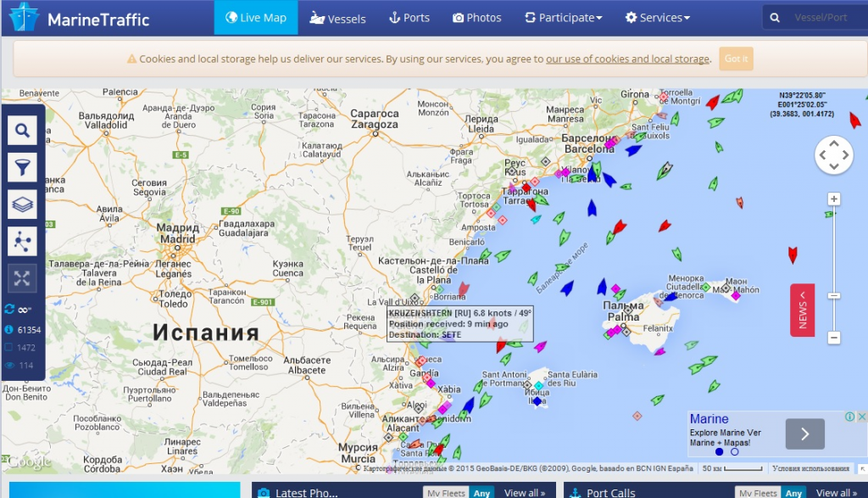Open the map search tool in left sidebar
The image size is (868, 498).
coord(22,131)
